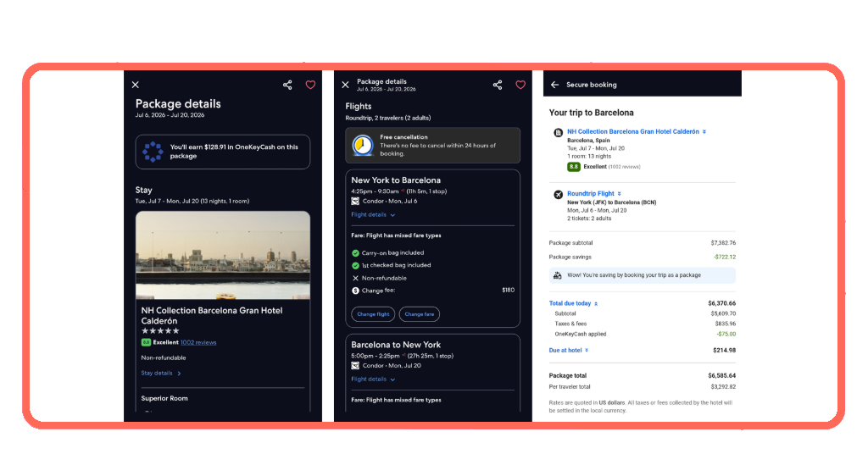The image size is (868, 454).
Task: Tap the five-star hotel rating
Action: pyautogui.click(x=160, y=330)
